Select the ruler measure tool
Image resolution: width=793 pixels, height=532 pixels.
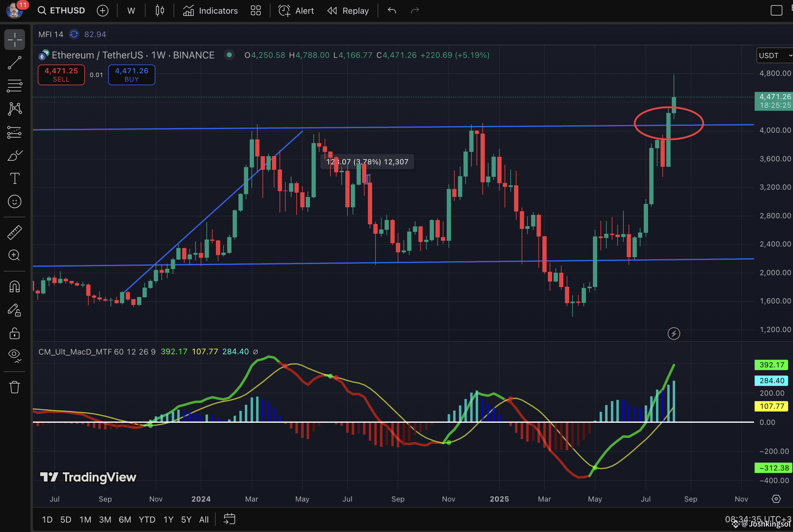point(15,233)
